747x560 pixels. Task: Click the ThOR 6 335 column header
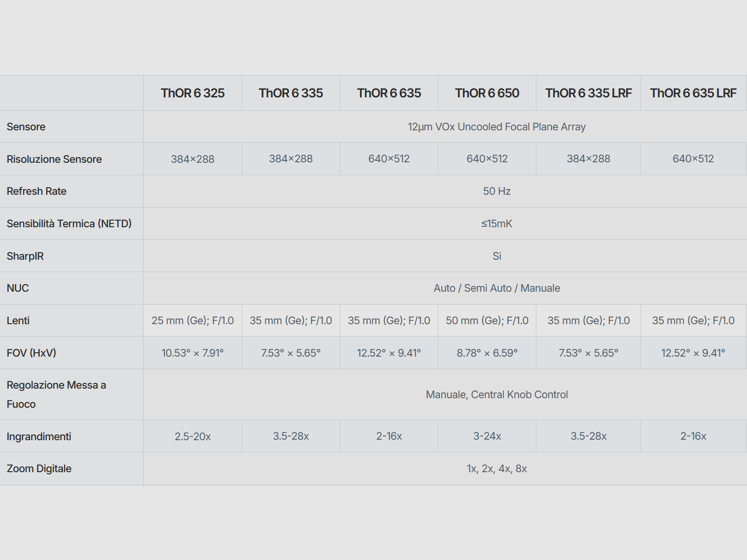click(x=291, y=93)
